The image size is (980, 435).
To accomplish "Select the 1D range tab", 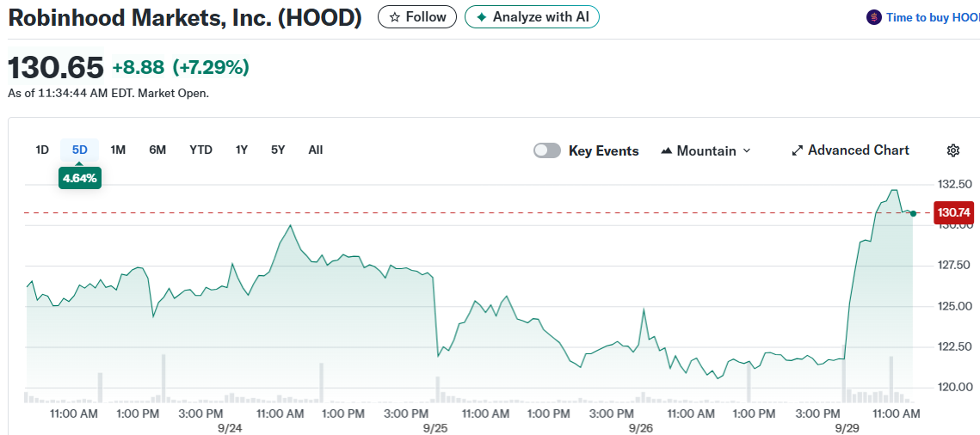I will point(42,150).
